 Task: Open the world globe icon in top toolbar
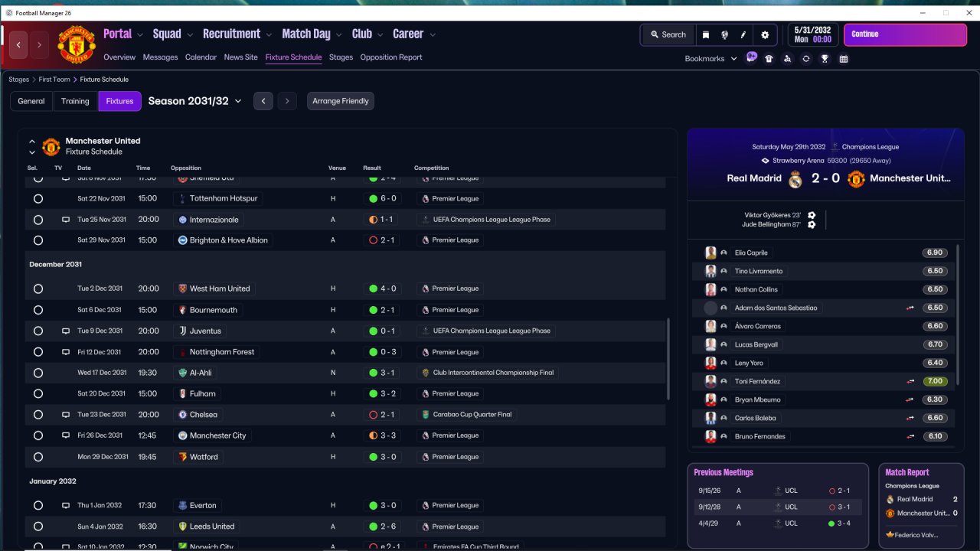724,34
